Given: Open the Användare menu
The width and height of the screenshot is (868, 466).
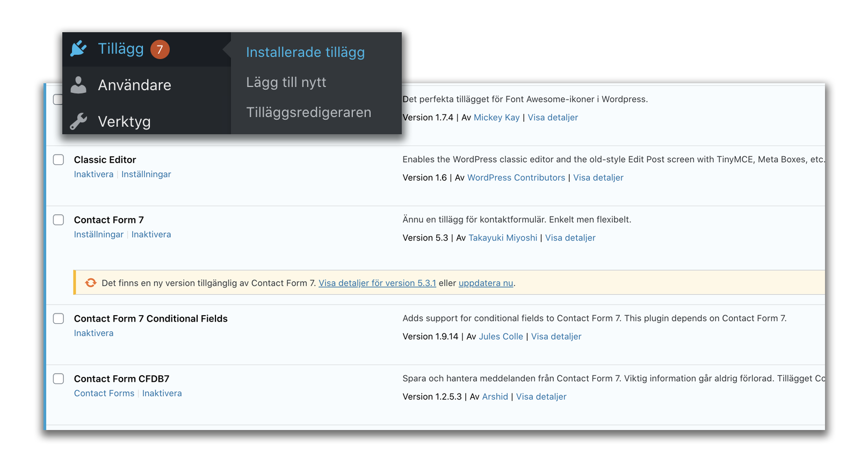Looking at the screenshot, I should [134, 85].
